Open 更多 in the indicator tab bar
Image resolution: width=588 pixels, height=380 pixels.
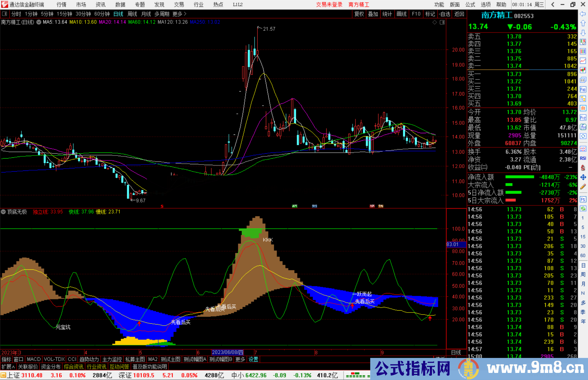240,359
